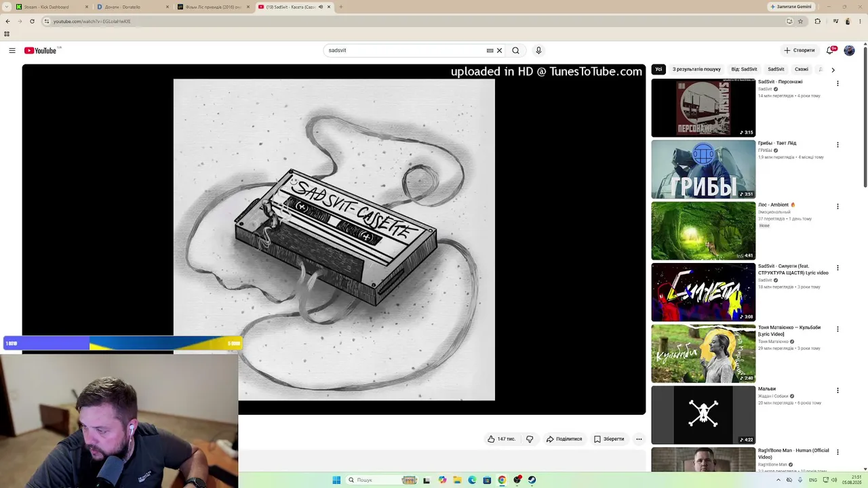This screenshot has height=488, width=868.
Task: Open the Жадан і Собаки channel name
Action: [x=773, y=396]
